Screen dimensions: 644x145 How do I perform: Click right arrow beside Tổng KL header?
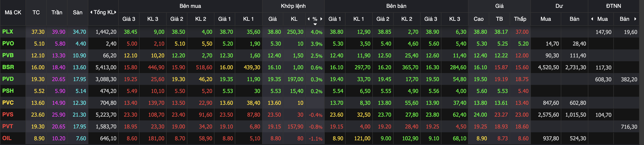click(x=115, y=12)
